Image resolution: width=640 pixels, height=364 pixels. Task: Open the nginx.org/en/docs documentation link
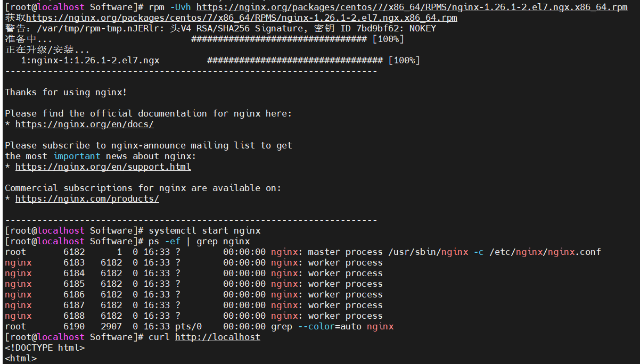[84, 125]
